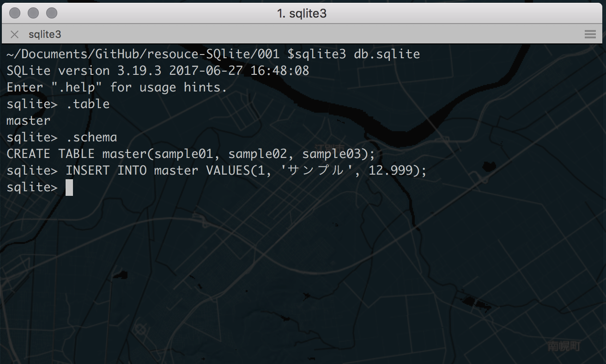The image size is (606, 364).
Task: Select the sqlite3 tab label
Action: tap(45, 35)
